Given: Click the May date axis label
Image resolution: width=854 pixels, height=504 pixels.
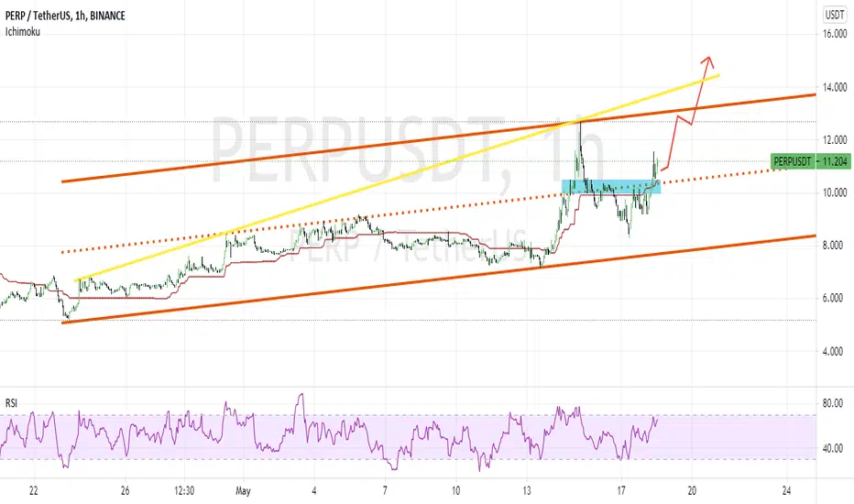Looking at the screenshot, I should (243, 491).
